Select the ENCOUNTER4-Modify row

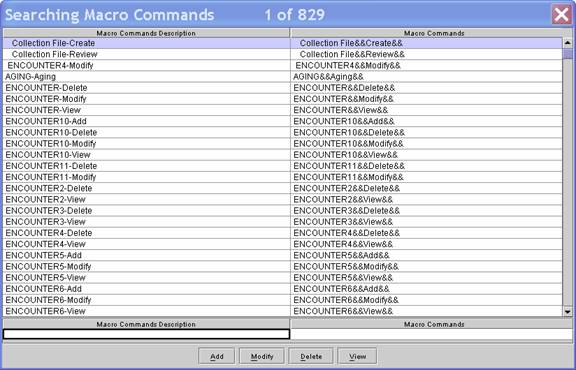[x=282, y=65]
